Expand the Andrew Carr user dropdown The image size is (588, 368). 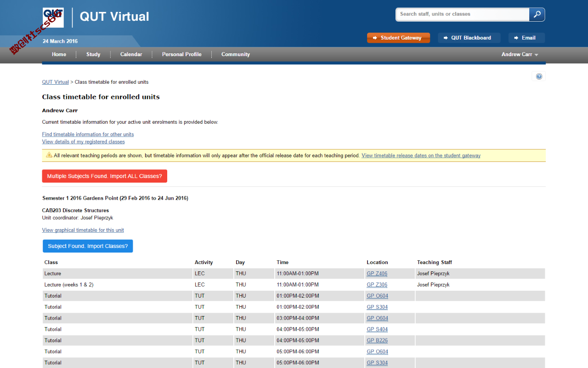coord(520,54)
